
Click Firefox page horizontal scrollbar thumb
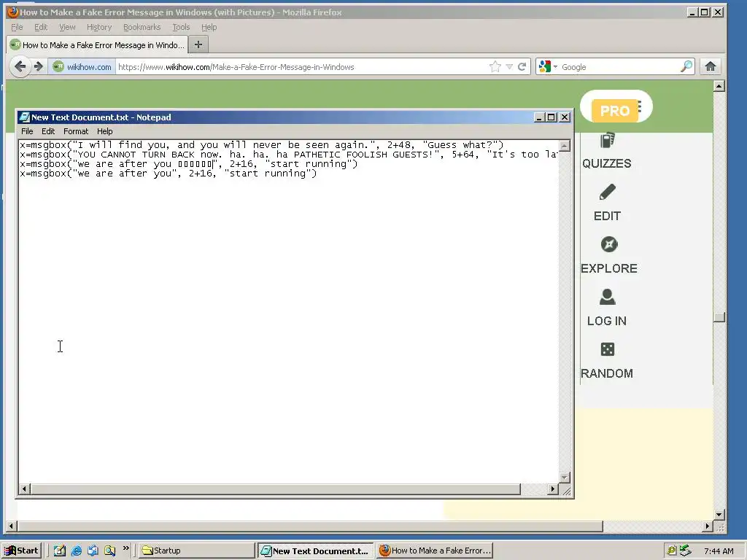pos(310,526)
